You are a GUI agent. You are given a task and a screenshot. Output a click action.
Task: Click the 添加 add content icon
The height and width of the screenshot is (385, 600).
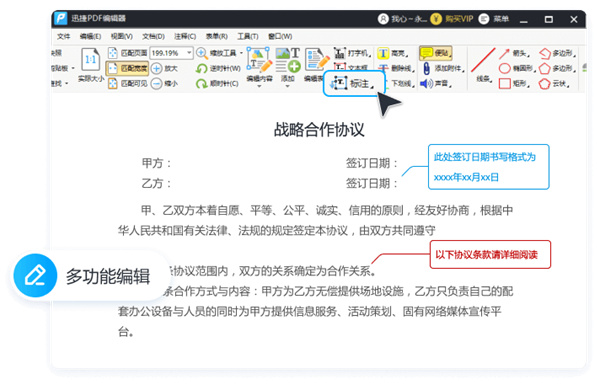point(288,60)
